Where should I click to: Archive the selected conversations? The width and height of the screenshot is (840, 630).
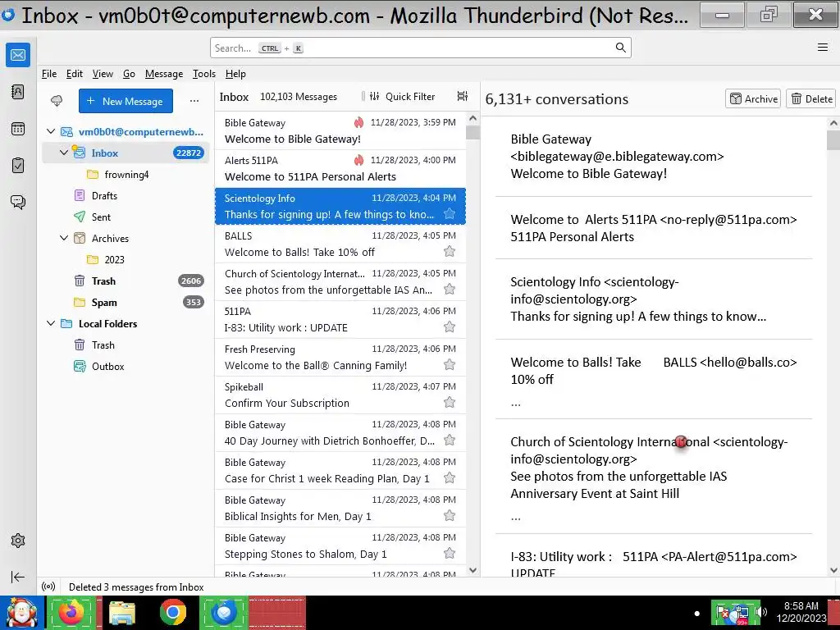tap(753, 98)
